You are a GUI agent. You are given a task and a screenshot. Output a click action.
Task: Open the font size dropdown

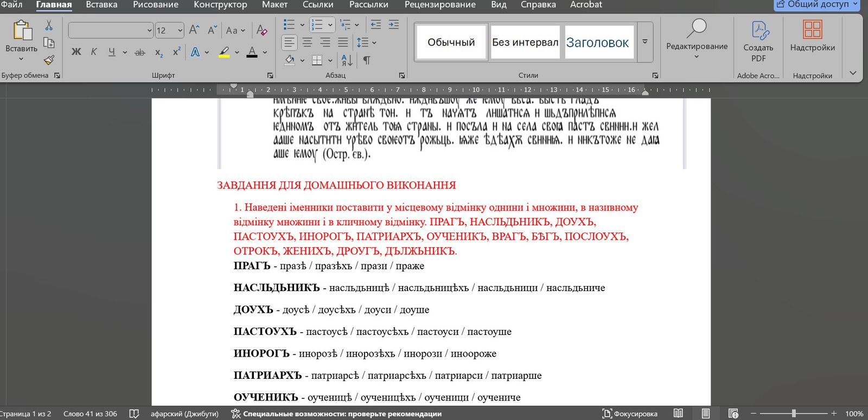click(x=180, y=30)
